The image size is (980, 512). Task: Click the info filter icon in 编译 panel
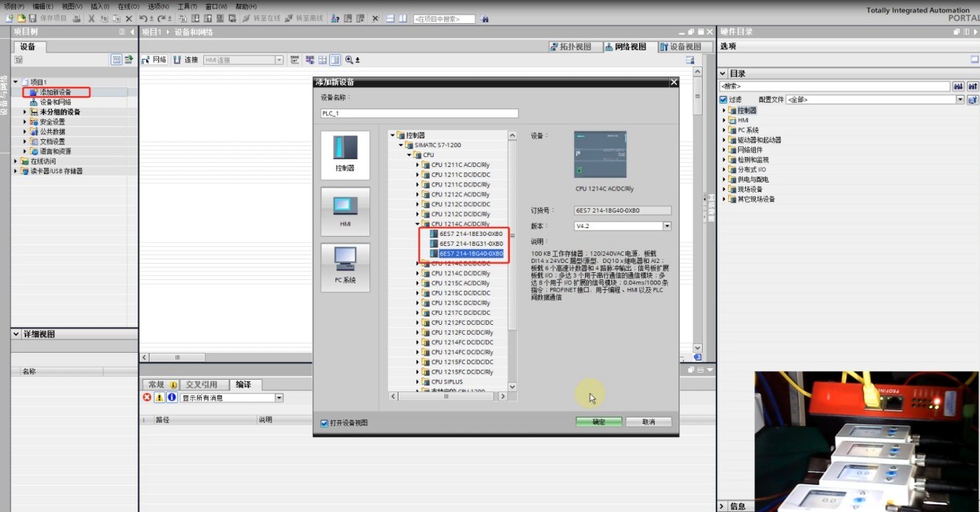[x=172, y=398]
